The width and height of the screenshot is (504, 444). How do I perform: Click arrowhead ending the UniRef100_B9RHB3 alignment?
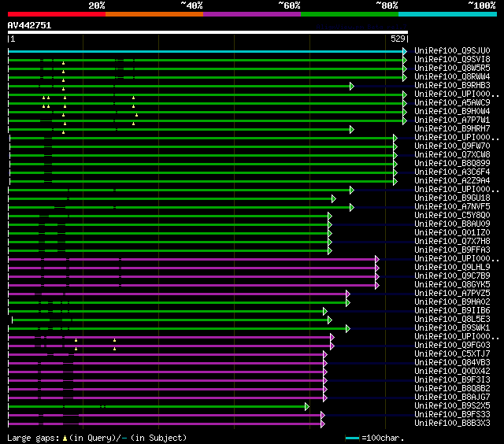[352, 86]
